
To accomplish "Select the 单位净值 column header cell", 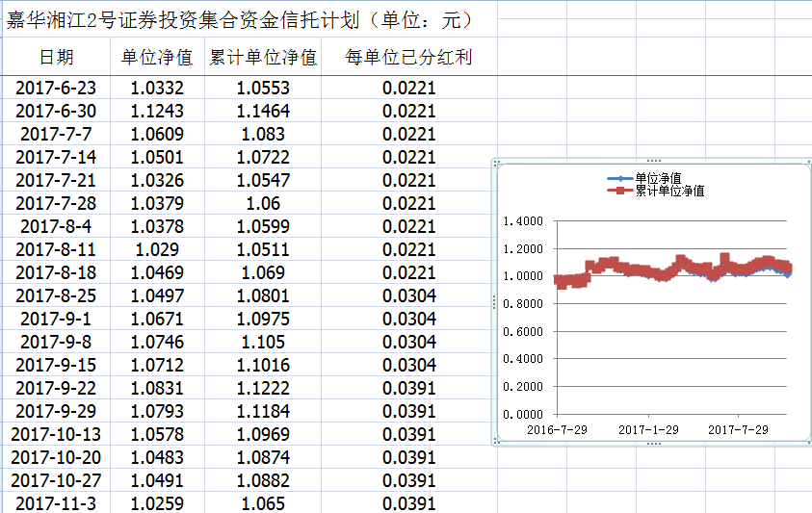I will [x=157, y=58].
